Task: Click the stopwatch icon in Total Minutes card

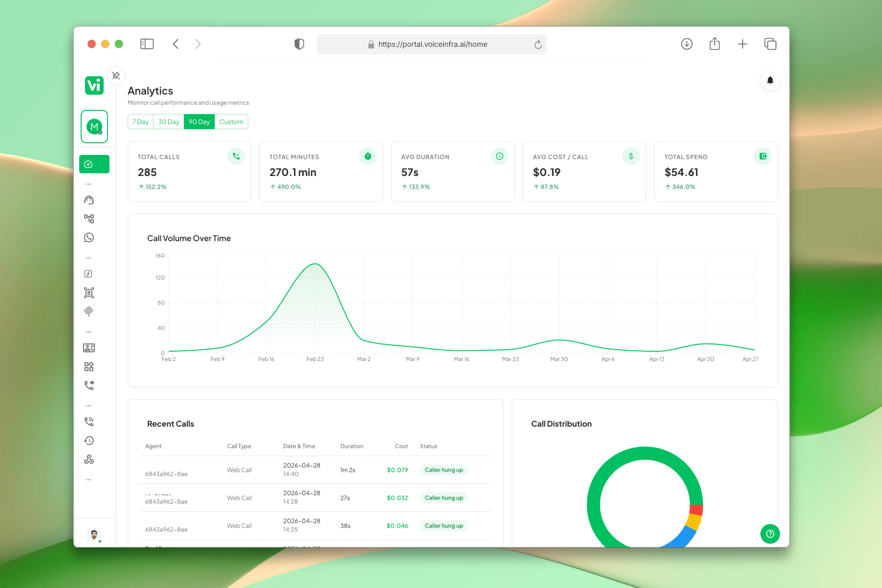Action: (368, 156)
